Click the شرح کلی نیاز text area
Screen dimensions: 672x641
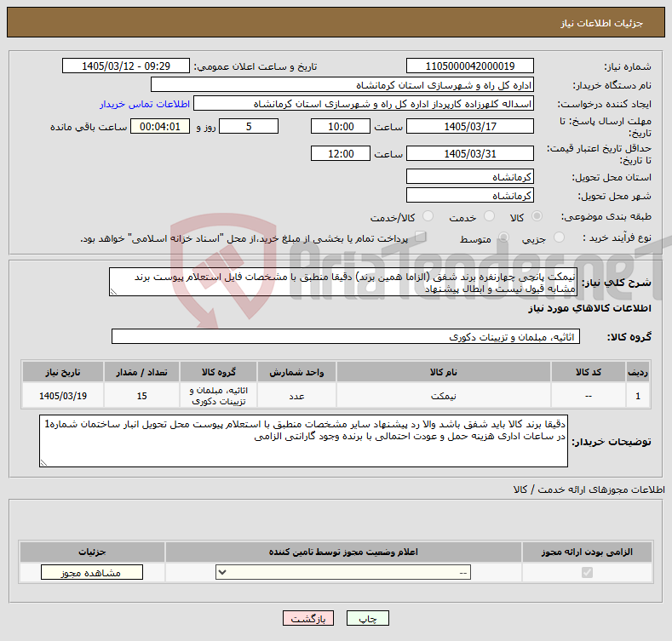(343, 282)
